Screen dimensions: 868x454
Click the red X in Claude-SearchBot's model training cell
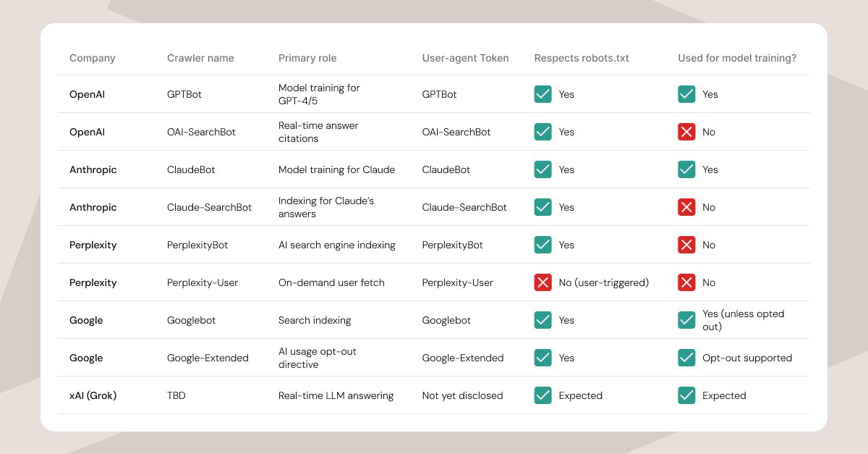click(686, 207)
